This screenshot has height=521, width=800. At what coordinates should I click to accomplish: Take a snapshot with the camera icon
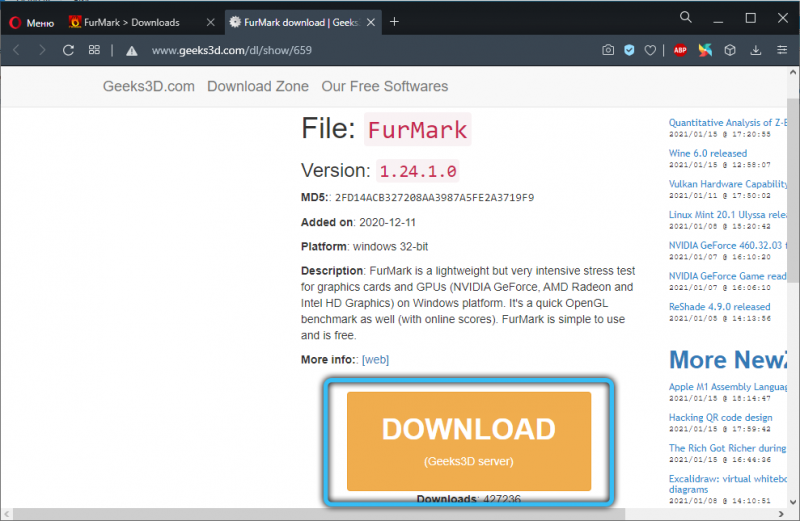click(x=608, y=50)
